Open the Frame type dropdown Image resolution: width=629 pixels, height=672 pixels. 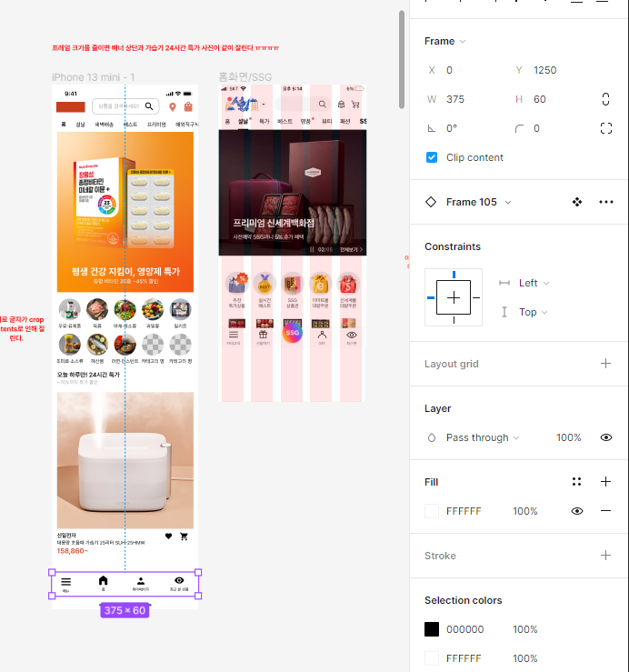coord(445,41)
